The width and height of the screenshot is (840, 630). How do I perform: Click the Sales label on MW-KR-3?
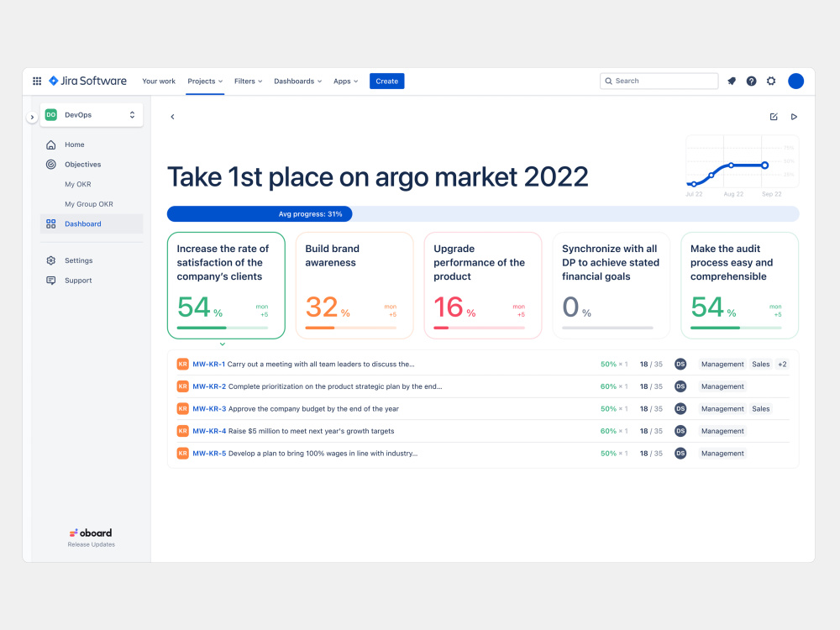pyautogui.click(x=761, y=409)
